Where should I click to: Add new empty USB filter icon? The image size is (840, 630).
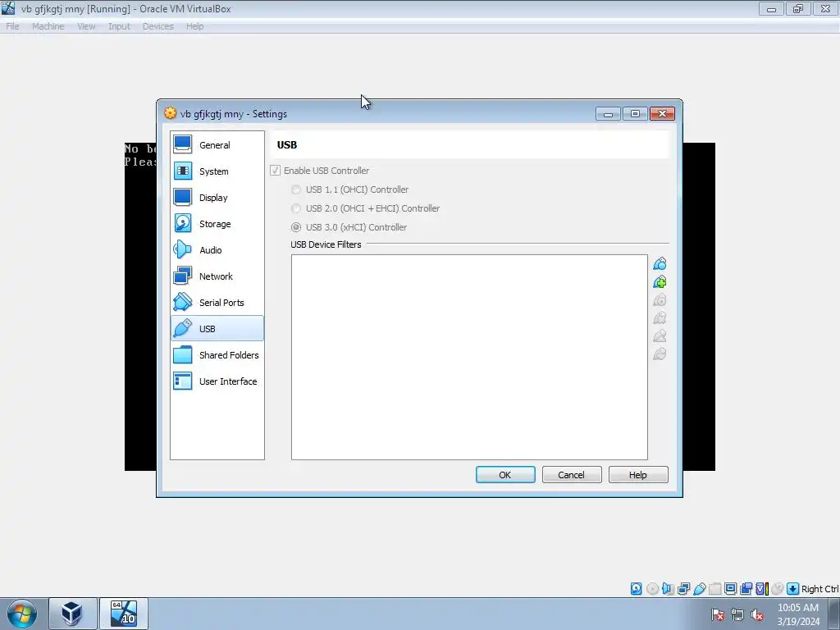click(660, 263)
